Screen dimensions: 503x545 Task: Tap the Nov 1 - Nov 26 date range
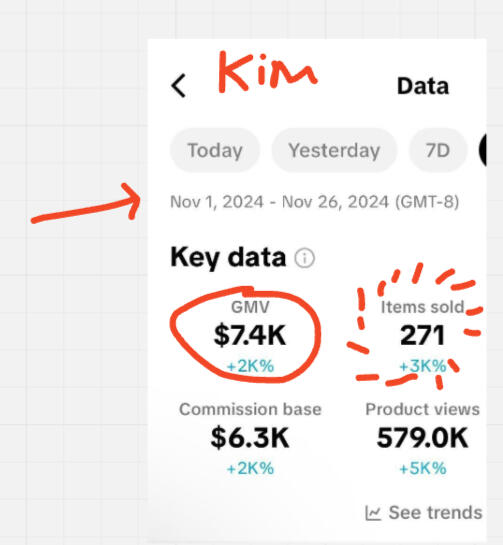point(315,202)
